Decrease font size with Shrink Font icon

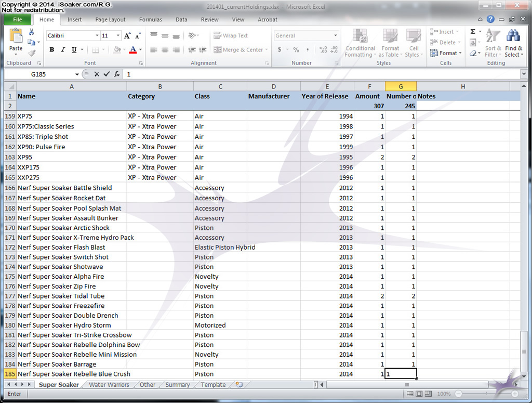[138, 36]
